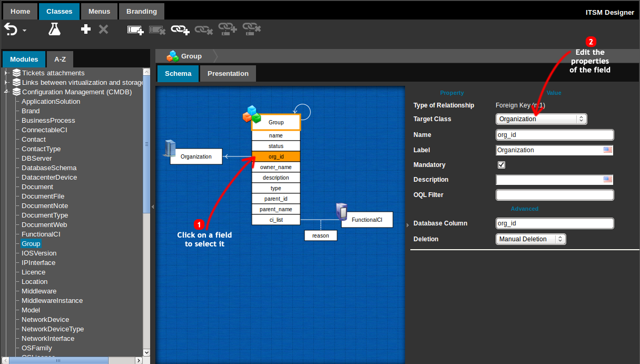Switch to the Branding tab
This screenshot has height=364, width=640.
click(x=142, y=11)
